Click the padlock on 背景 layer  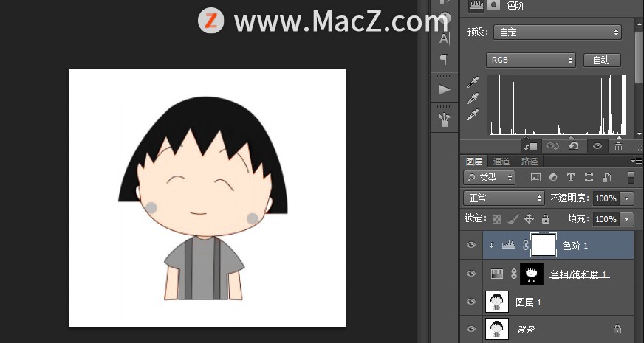click(x=617, y=329)
